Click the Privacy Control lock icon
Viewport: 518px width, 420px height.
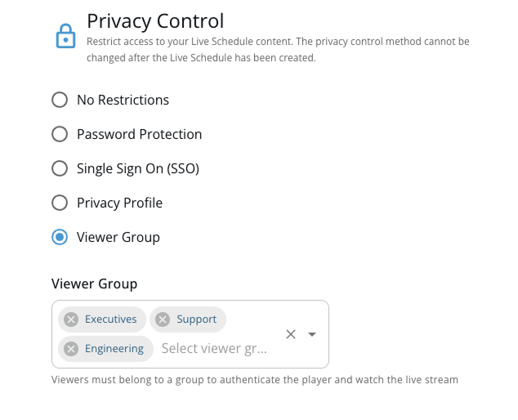[x=65, y=36]
